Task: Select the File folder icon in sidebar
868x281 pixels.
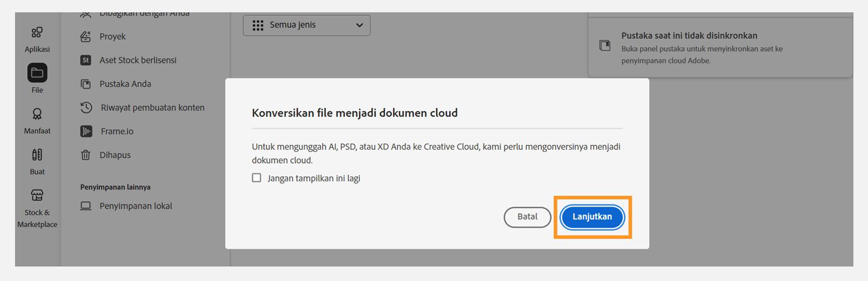Action: click(x=37, y=73)
